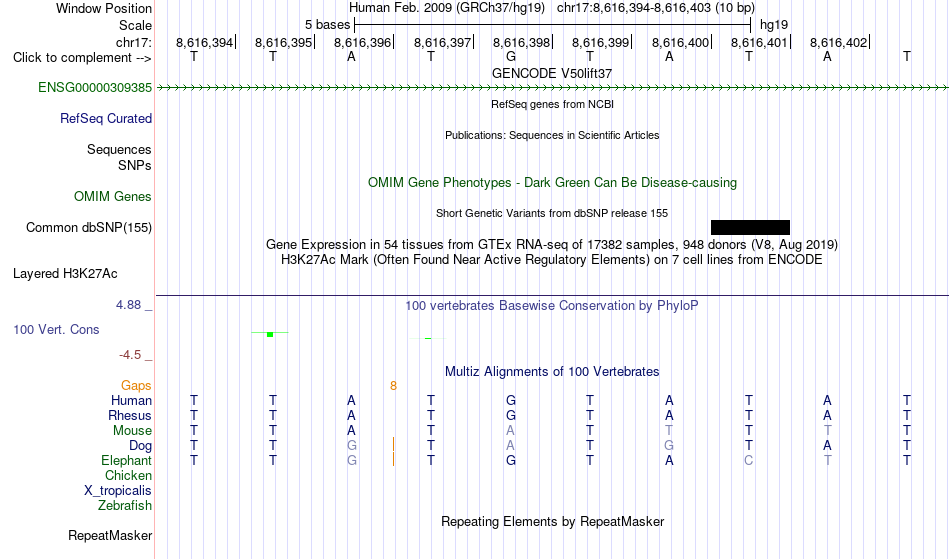Click the -4.5 PhyloP lower limit
Screen dimensions: 950x559
[130, 355]
